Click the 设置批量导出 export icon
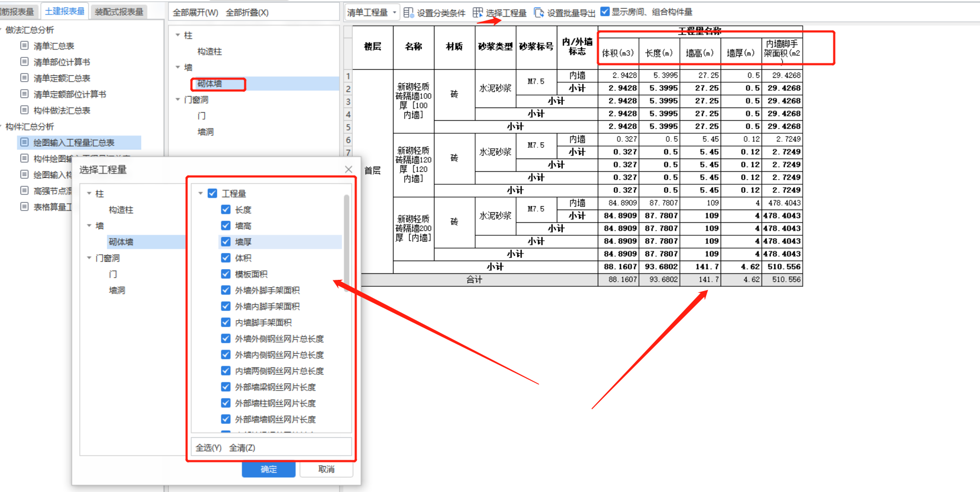The height and width of the screenshot is (492, 980). 539,12
